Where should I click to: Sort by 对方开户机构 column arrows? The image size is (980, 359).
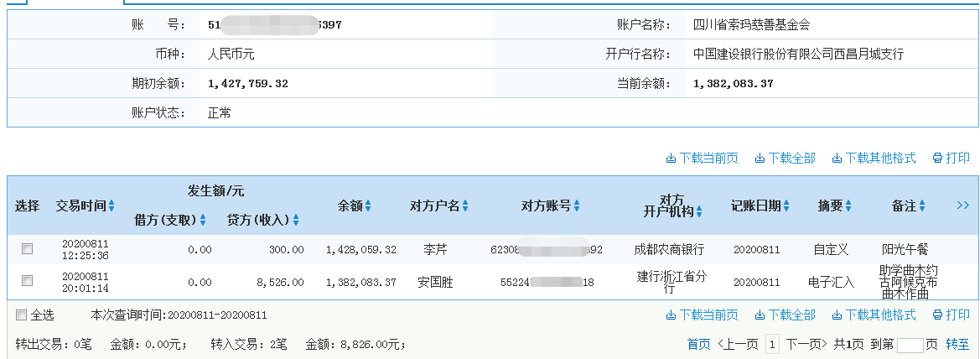point(699,212)
